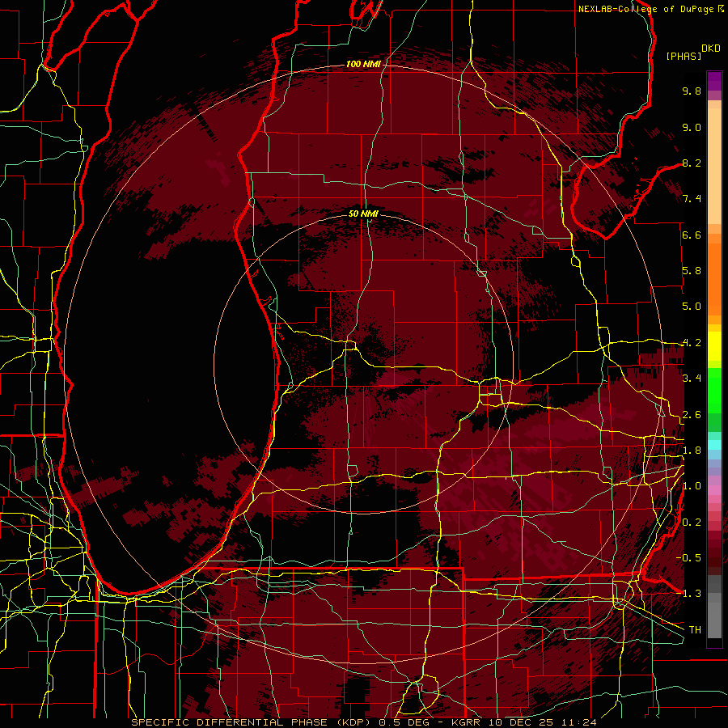Screen dimensions: 728x728
Task: Click the 100 NMI range ring label
Action: pos(363,64)
